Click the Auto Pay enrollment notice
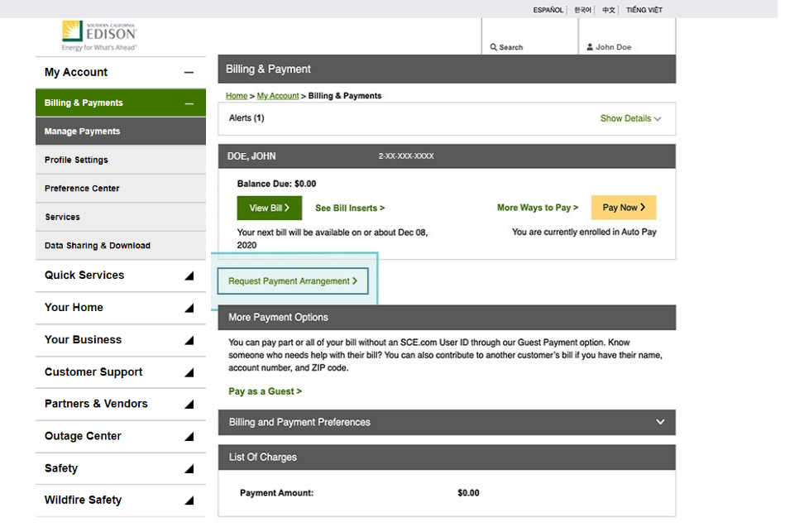 click(584, 232)
